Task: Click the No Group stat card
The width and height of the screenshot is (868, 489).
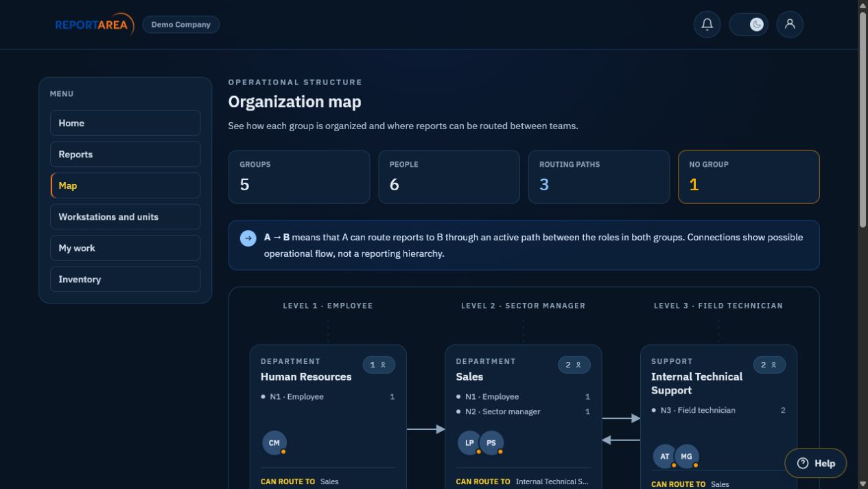Action: pos(749,177)
